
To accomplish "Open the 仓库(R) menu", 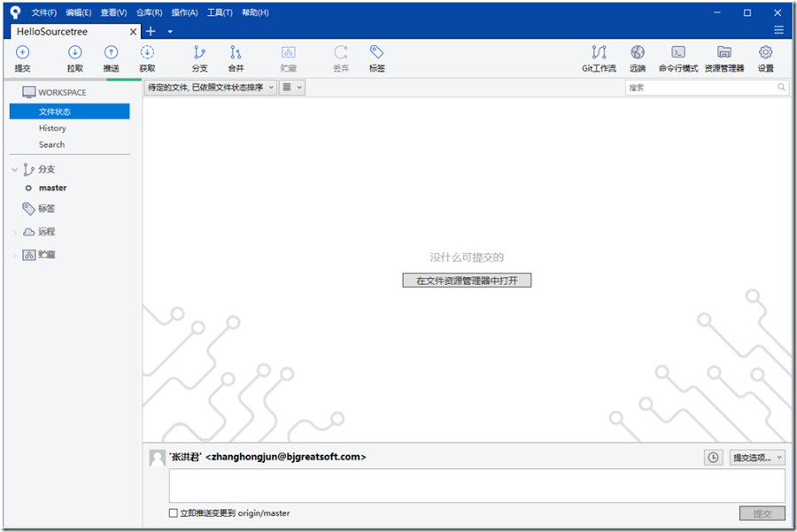I will 149,12.
